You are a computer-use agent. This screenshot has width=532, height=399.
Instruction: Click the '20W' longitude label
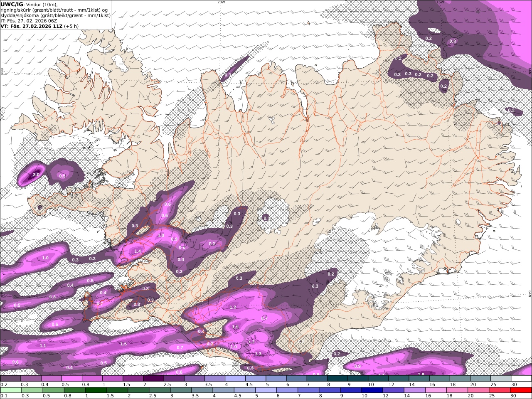click(221, 2)
